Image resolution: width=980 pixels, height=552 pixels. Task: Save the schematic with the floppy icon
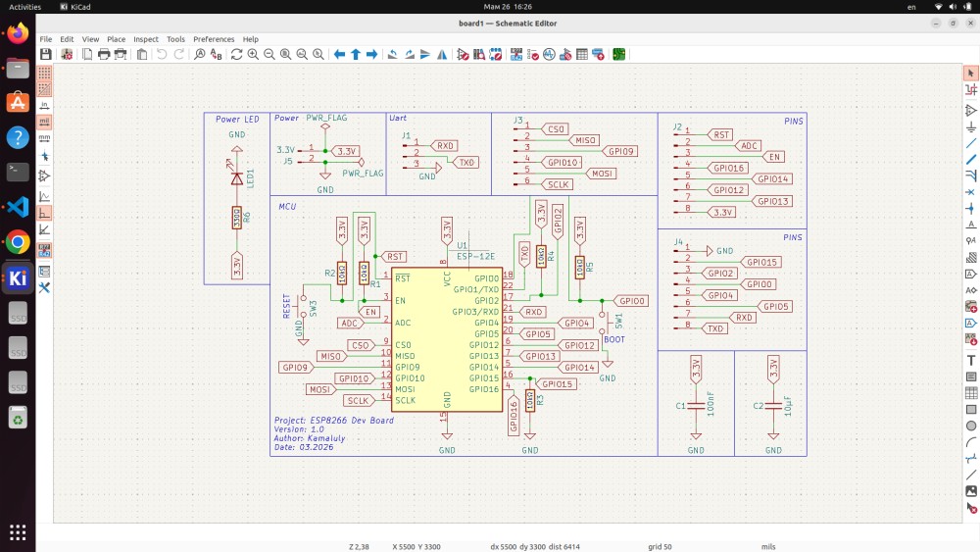point(46,54)
